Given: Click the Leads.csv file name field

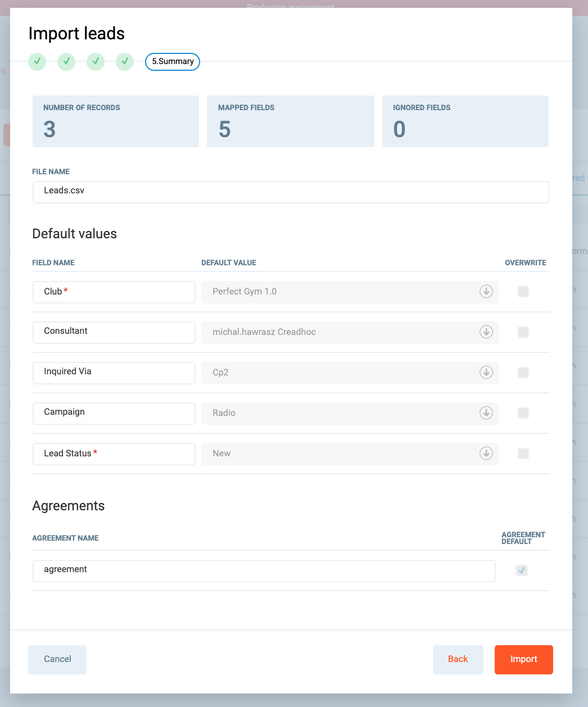Looking at the screenshot, I should click(x=291, y=192).
